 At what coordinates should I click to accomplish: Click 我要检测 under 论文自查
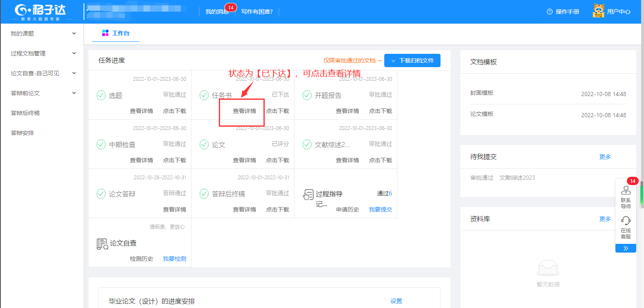pyautogui.click(x=174, y=259)
